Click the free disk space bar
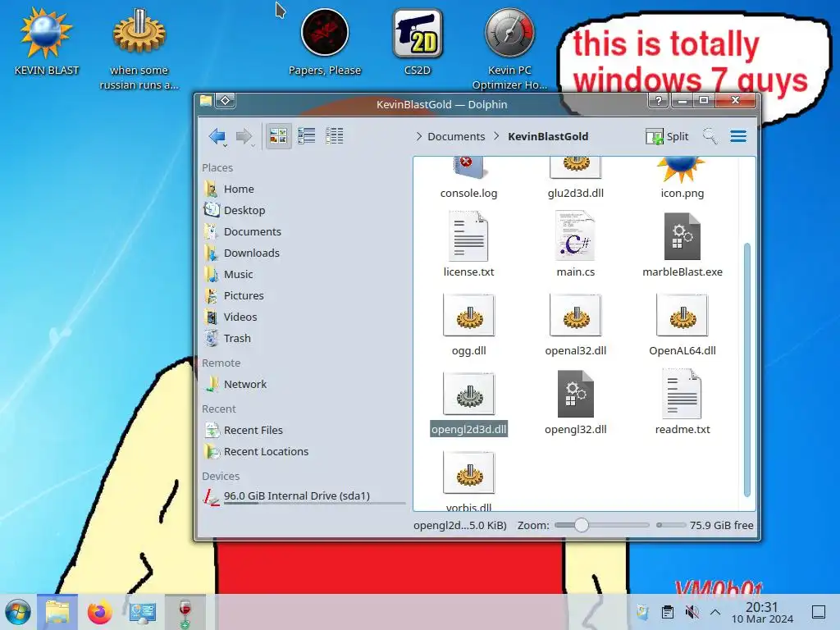The image size is (840, 630). coord(671,525)
